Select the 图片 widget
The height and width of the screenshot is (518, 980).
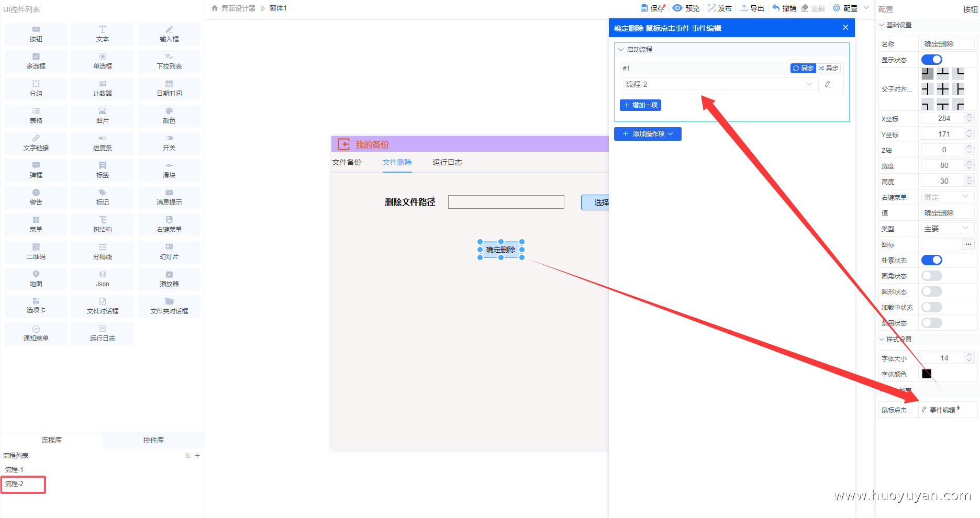(103, 116)
